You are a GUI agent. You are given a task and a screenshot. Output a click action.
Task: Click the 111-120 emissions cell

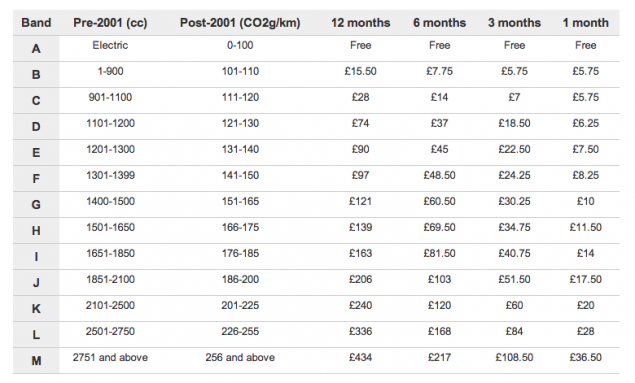coord(240,97)
